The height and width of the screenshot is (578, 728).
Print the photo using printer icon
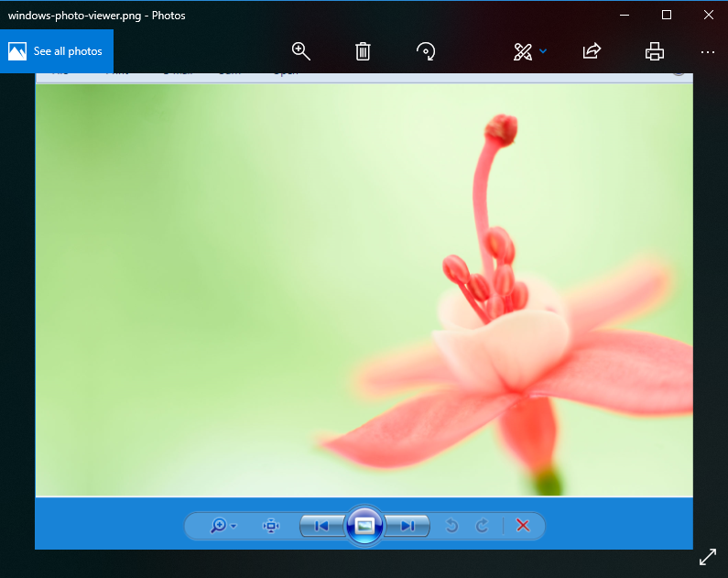[654, 51]
